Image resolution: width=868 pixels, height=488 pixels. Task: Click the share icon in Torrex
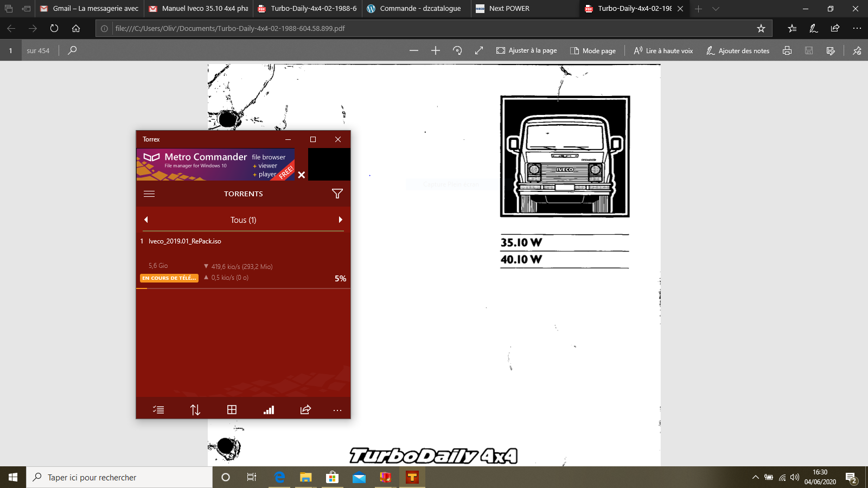tap(305, 410)
